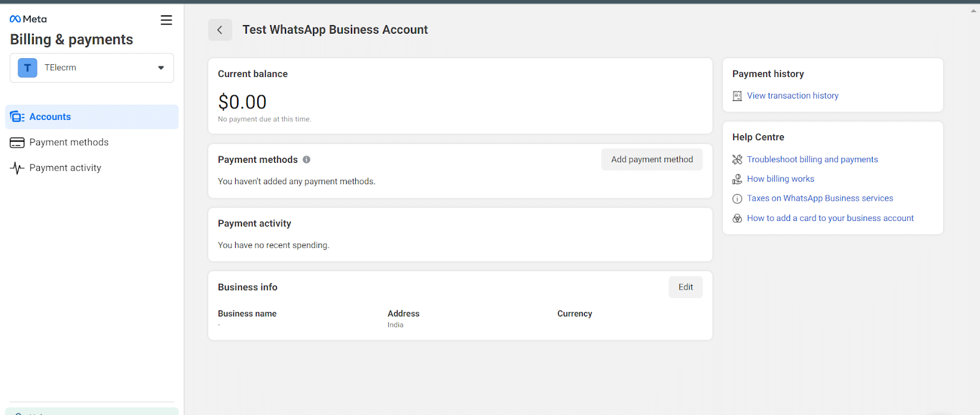Click the Help Centre heading

758,137
